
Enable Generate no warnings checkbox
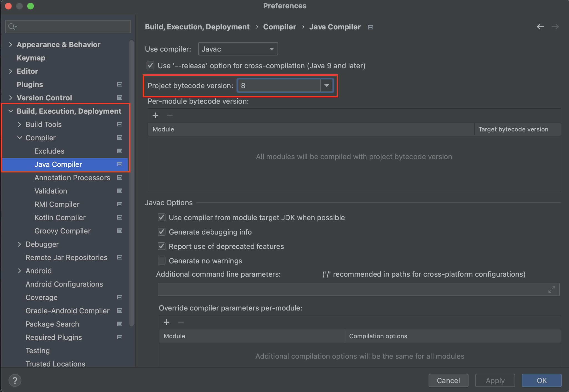click(162, 261)
